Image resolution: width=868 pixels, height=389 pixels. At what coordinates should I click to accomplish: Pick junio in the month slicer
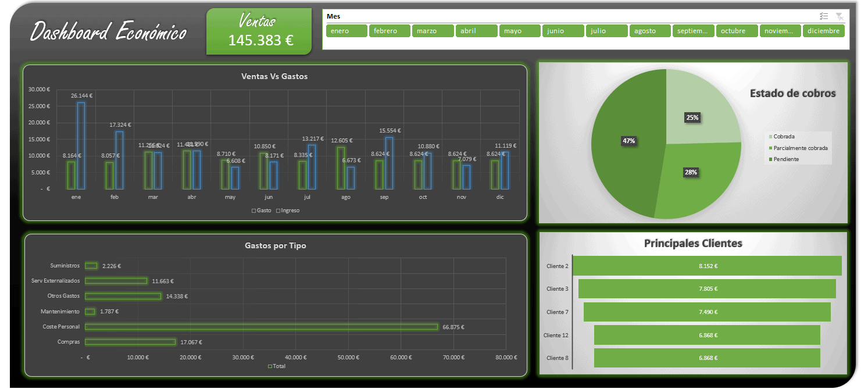pos(563,31)
